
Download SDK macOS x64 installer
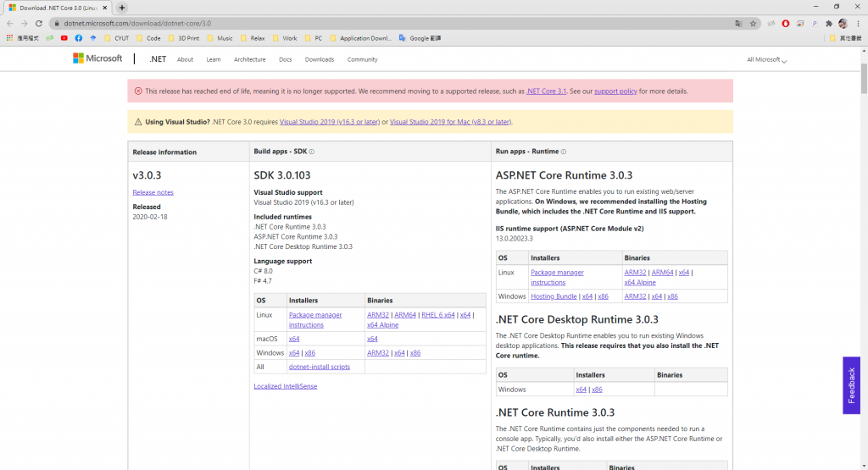(x=294, y=339)
